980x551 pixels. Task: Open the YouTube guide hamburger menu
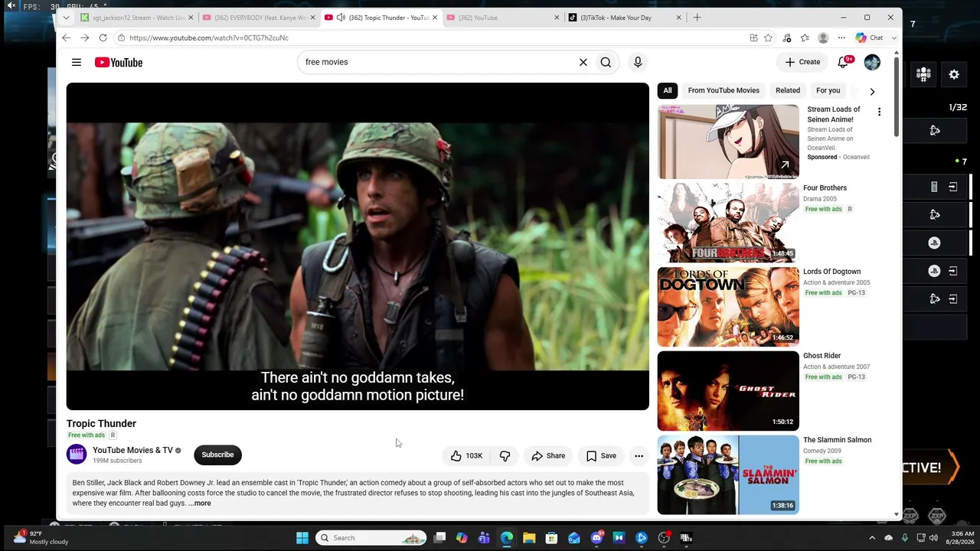pos(77,62)
